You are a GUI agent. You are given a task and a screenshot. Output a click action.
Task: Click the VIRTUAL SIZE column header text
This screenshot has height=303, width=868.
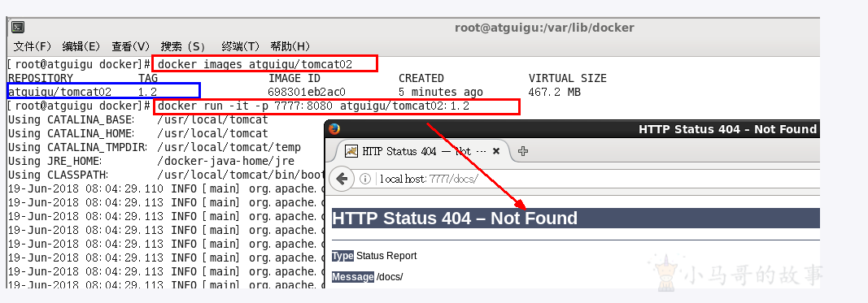(x=567, y=78)
